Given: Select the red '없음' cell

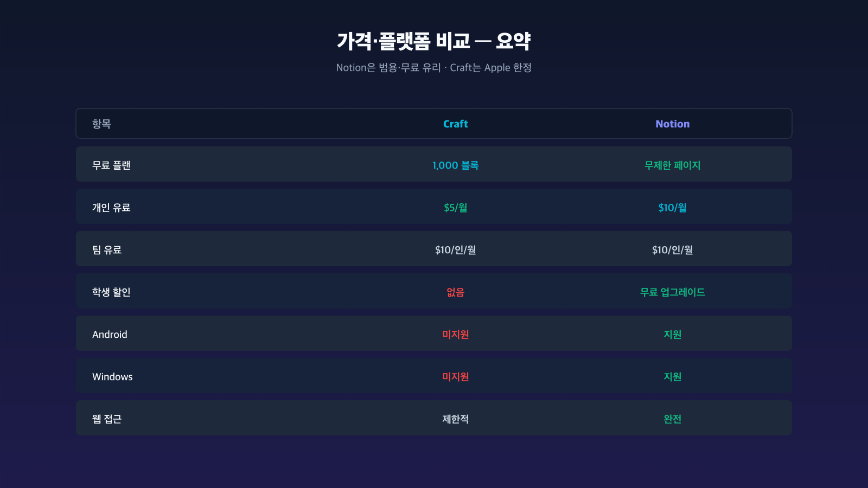Looking at the screenshot, I should (x=455, y=292).
